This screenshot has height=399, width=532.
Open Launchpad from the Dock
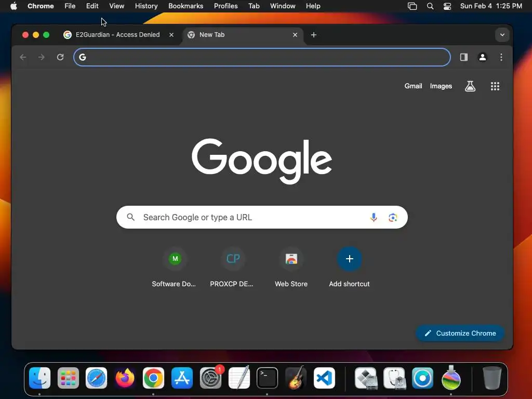68,378
